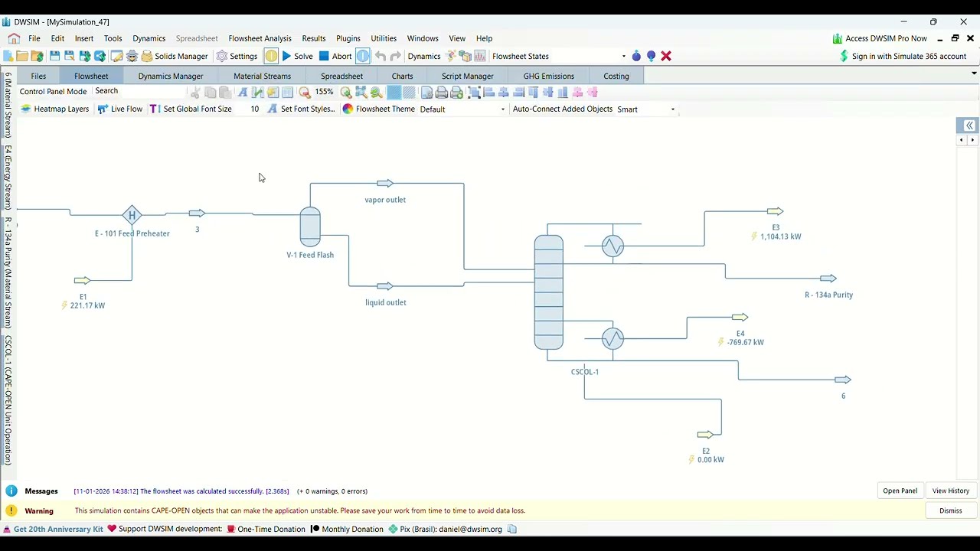
Task: Toggle Control Panel Mode
Action: pos(53,91)
